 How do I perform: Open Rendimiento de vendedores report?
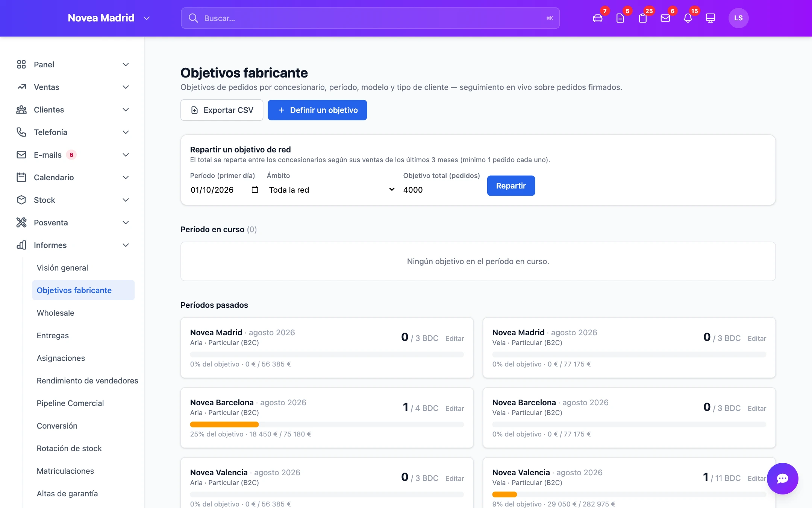88,380
